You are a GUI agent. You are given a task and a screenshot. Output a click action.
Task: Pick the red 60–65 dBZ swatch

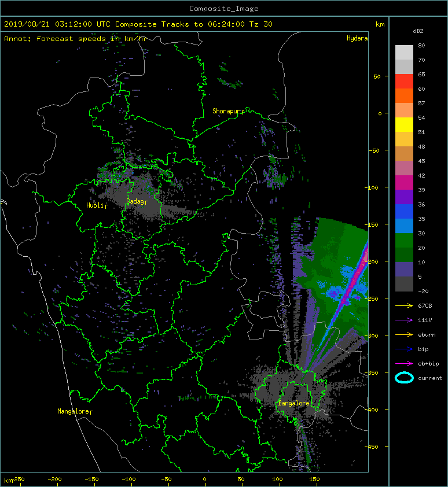(404, 82)
